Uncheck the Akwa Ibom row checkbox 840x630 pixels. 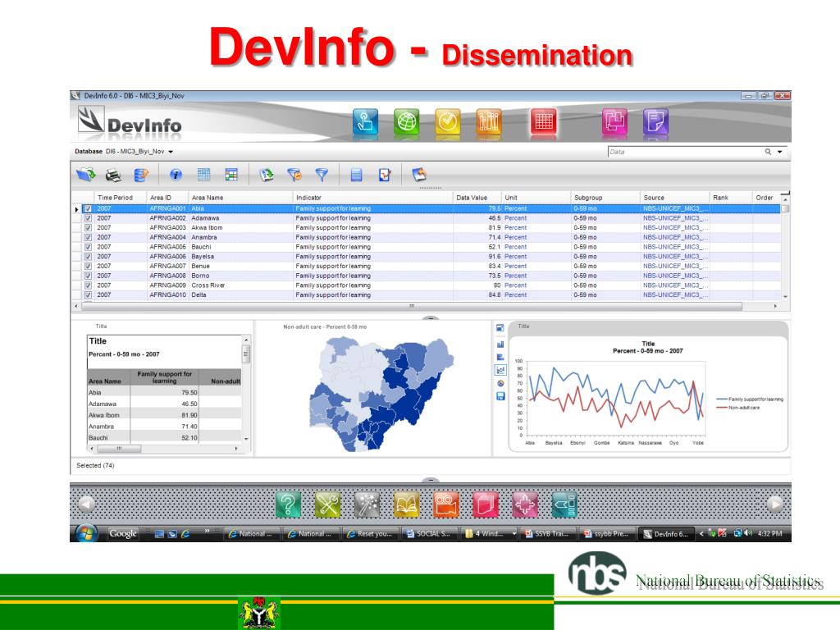[88, 228]
